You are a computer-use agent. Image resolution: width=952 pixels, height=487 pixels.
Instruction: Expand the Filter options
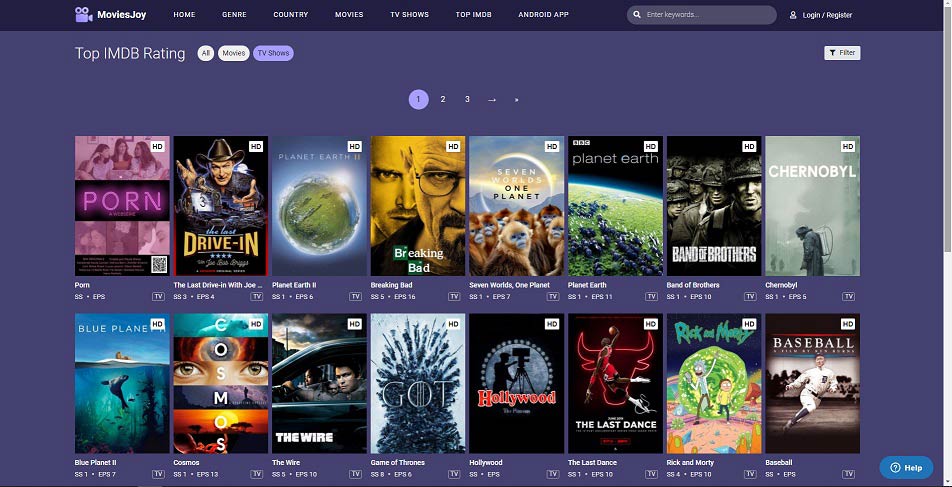coord(841,53)
